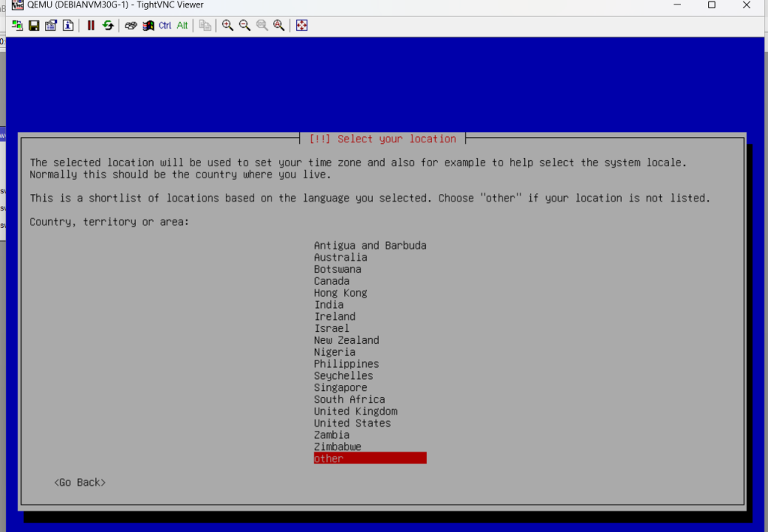This screenshot has height=532, width=768.
Task: Select Australia from the country list
Action: (x=340, y=257)
